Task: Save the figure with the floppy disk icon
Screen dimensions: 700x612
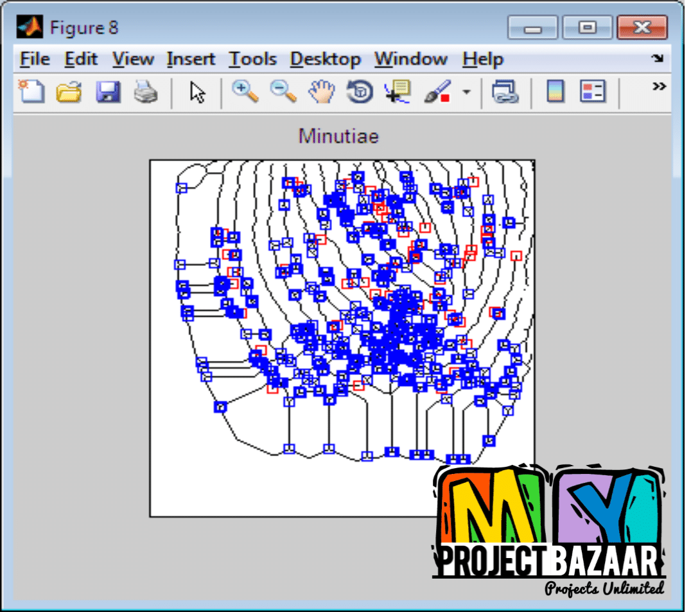Action: 108,92
